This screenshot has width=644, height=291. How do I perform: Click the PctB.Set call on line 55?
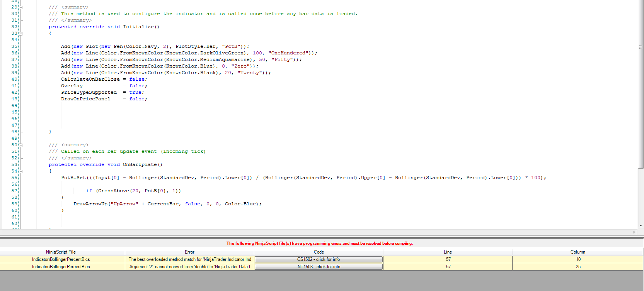pyautogui.click(x=73, y=178)
